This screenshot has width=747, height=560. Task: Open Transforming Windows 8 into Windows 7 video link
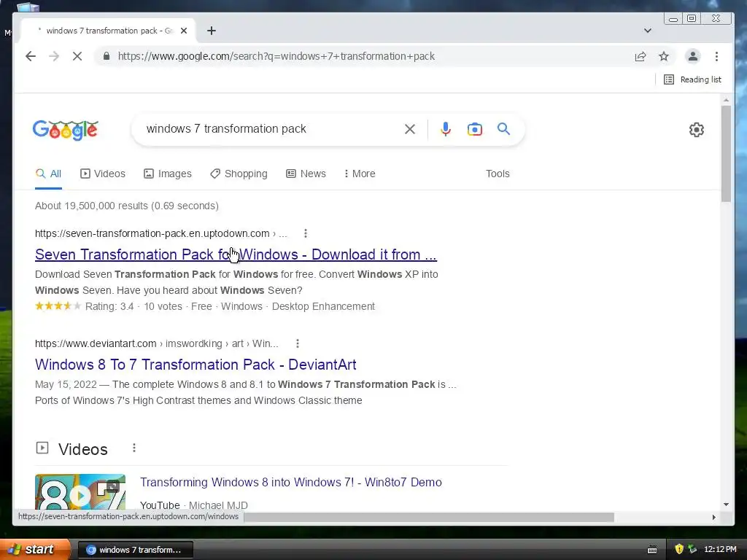tap(290, 483)
